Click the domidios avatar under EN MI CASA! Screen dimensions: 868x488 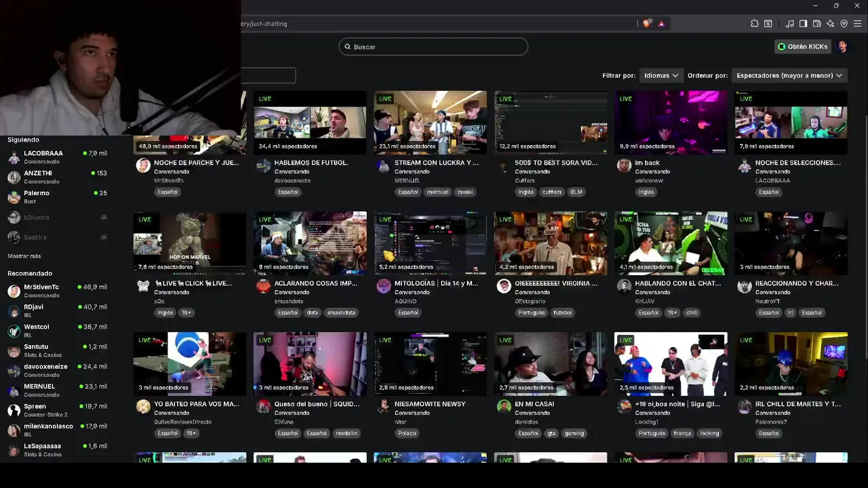click(504, 407)
